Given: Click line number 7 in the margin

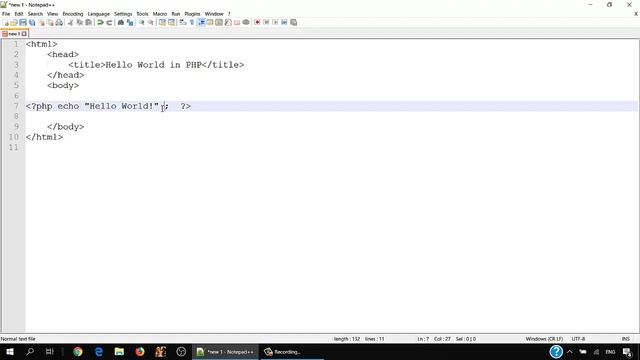Looking at the screenshot, I should coord(16,106).
